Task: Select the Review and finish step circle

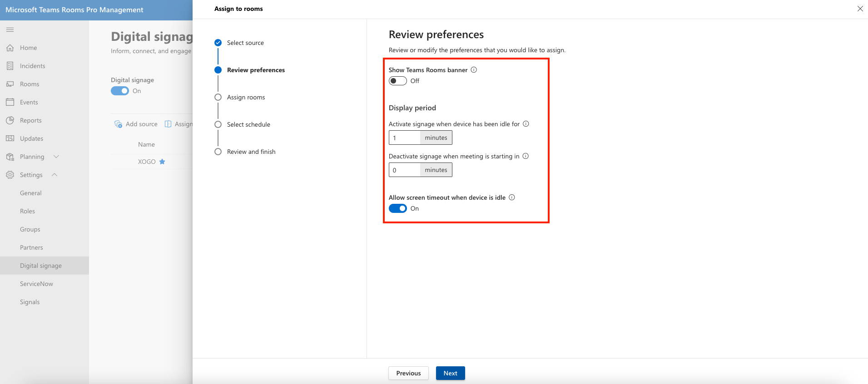Action: [x=218, y=152]
